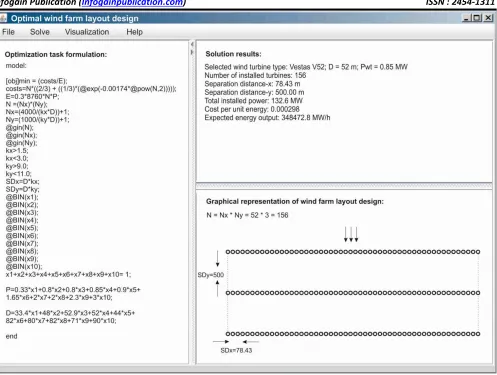
Task: Click the '@BIN(x10);' line
Action: [24, 266]
